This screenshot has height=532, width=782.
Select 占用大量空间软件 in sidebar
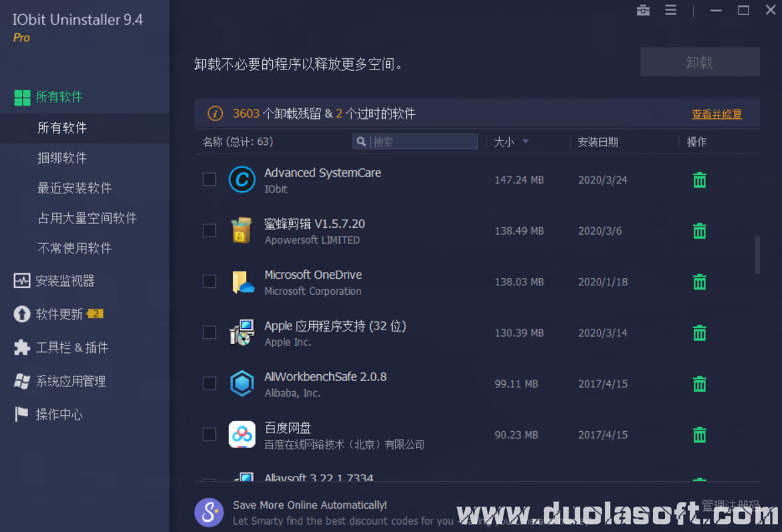87,218
